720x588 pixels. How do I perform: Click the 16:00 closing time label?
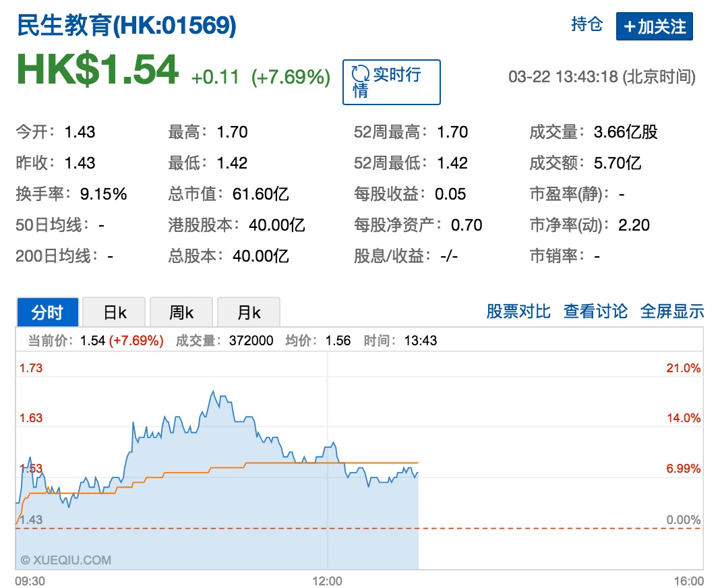click(688, 581)
